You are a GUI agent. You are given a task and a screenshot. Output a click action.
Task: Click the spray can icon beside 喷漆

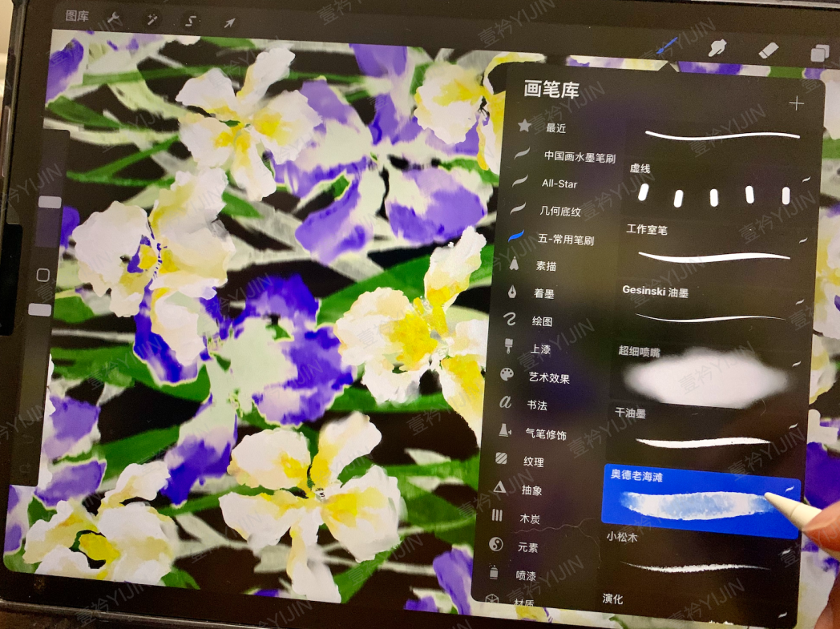coord(494,573)
